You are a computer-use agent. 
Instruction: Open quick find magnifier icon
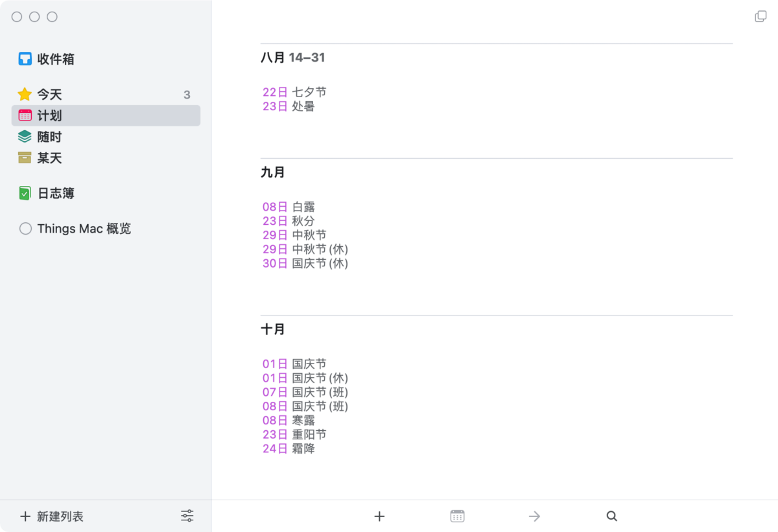(611, 516)
